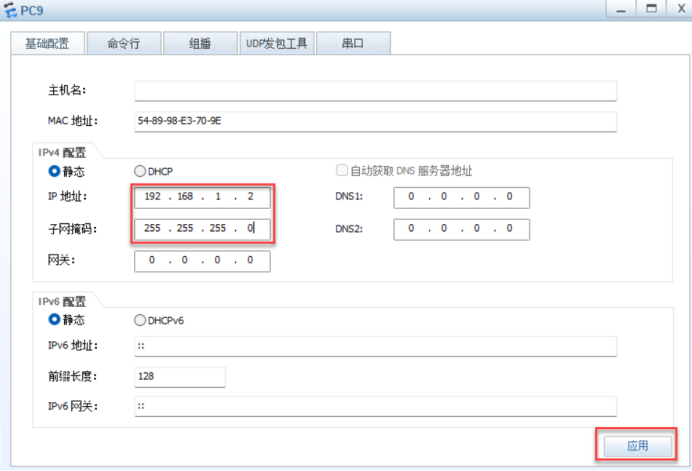This screenshot has width=692, height=471.
Task: Toggle 自动获取 DNS 服务器地址 checkbox
Action: 342,171
